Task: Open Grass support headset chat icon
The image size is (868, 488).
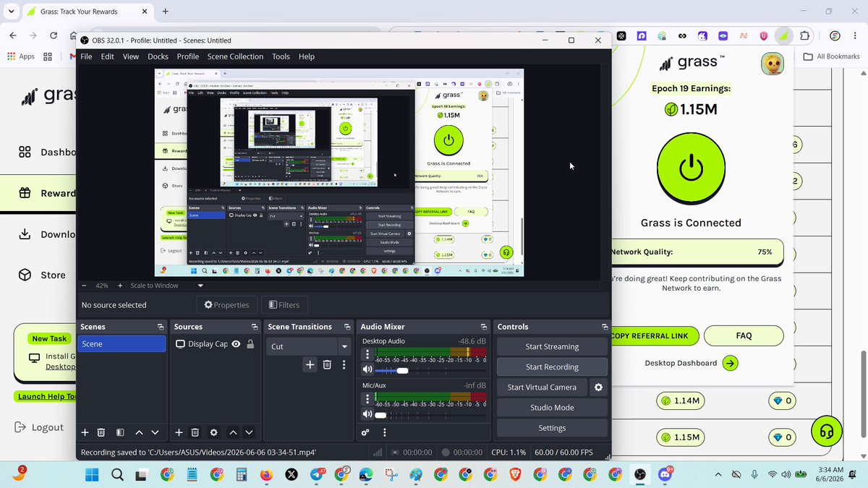Action: 827,431
